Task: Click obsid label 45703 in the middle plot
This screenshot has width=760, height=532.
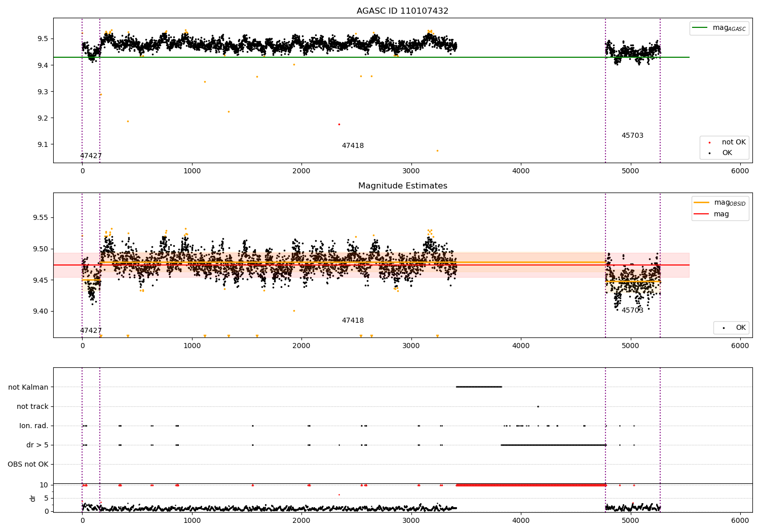Action: tap(632, 311)
